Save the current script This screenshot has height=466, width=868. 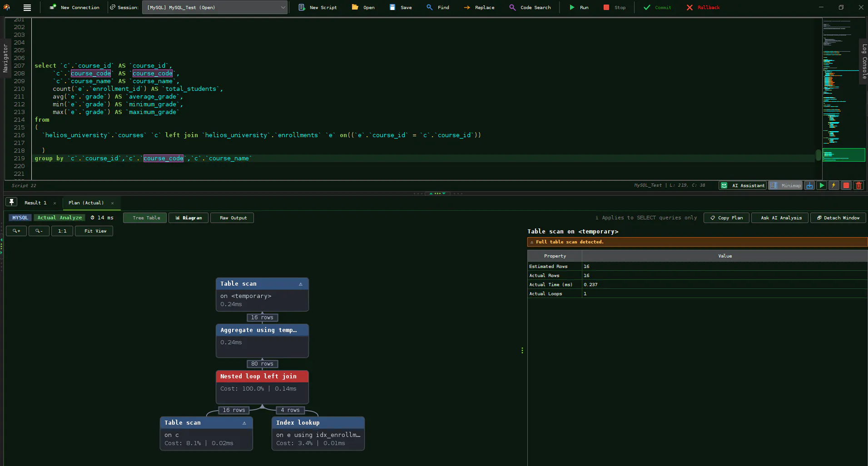(401, 7)
